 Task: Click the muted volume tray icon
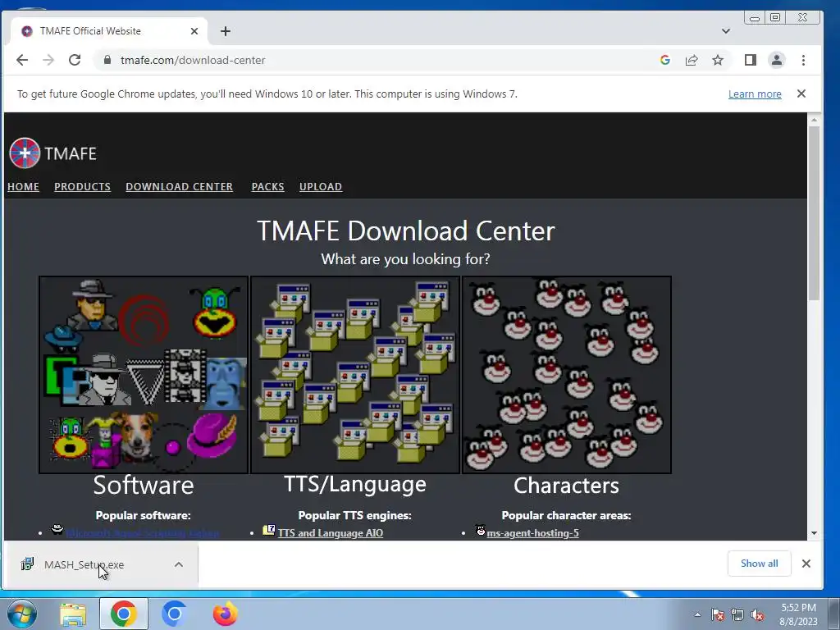coord(757,614)
